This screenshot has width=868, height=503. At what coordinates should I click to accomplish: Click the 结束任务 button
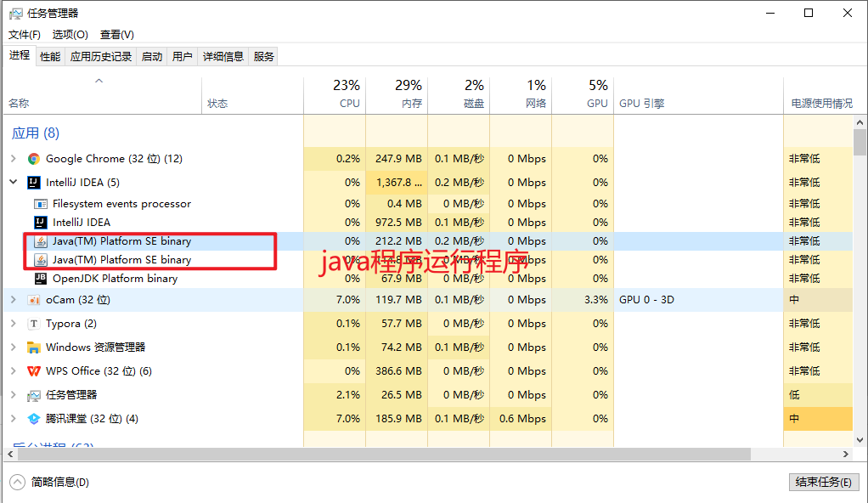pyautogui.click(x=823, y=482)
